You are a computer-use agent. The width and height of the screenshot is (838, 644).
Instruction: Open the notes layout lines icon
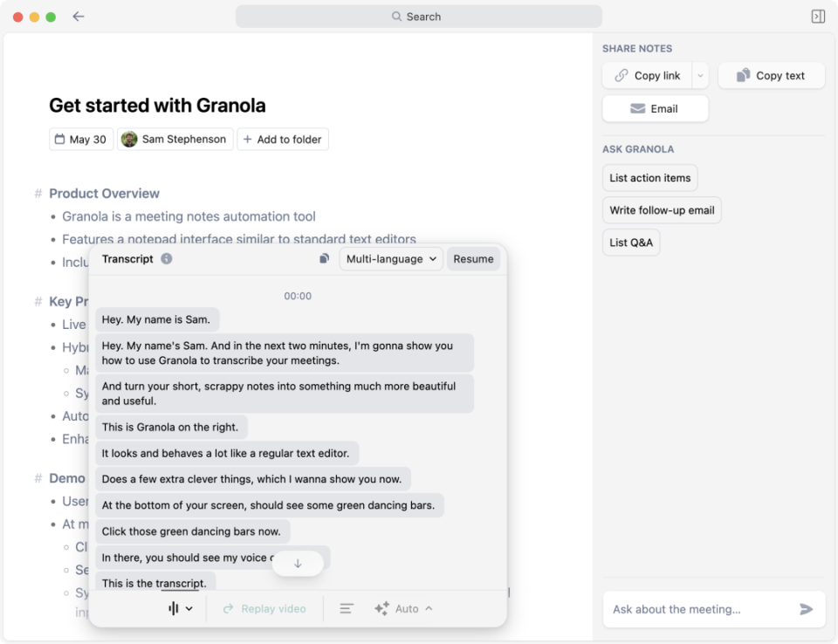(x=347, y=608)
